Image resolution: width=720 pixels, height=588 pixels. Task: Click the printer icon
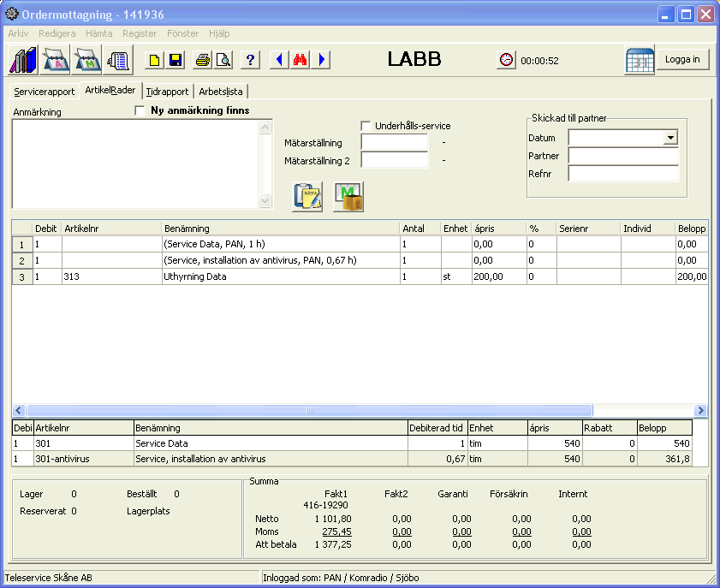(x=203, y=60)
